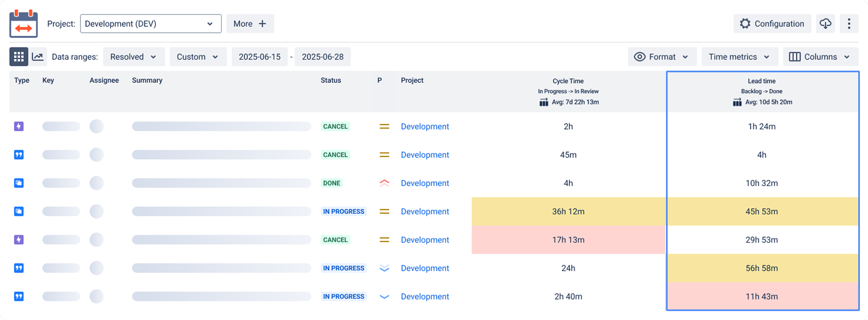868x320 pixels.
Task: Click the yellow 56h 58m lead time cell
Action: pyautogui.click(x=763, y=268)
